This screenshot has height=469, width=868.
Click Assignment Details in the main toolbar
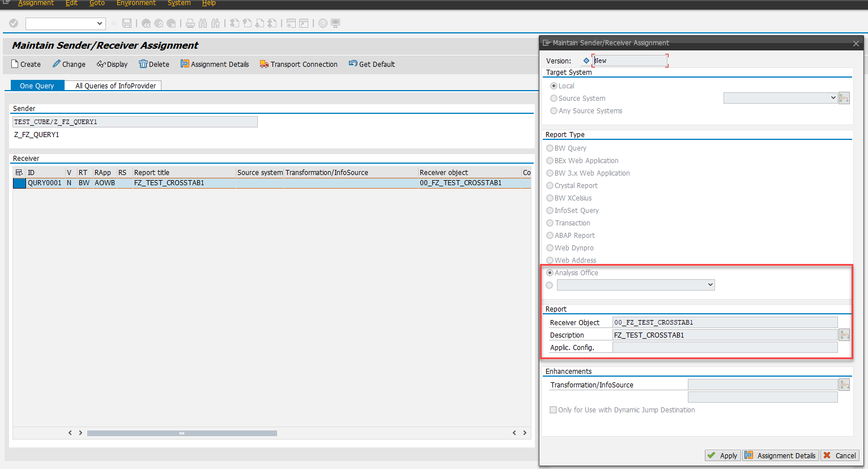[215, 64]
